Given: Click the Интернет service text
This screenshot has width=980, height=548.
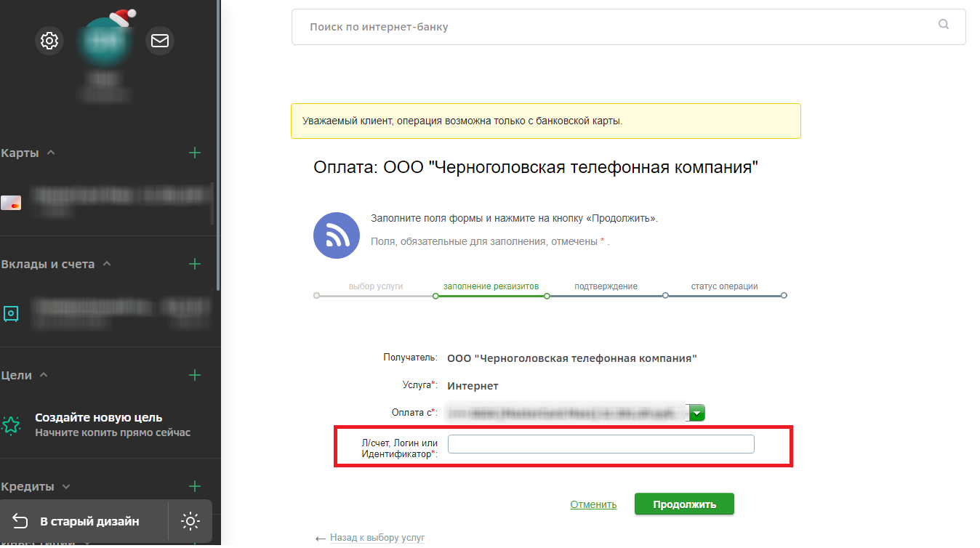Looking at the screenshot, I should click(473, 386).
